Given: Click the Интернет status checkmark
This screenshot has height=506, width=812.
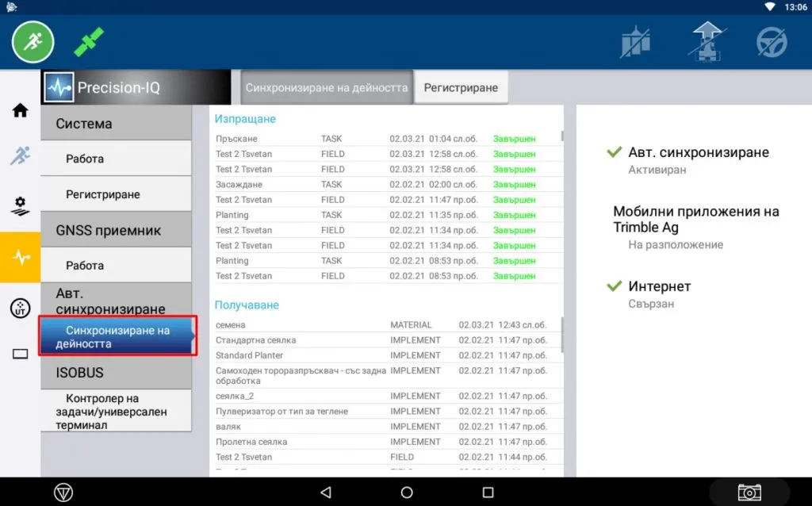Looking at the screenshot, I should [x=615, y=286].
